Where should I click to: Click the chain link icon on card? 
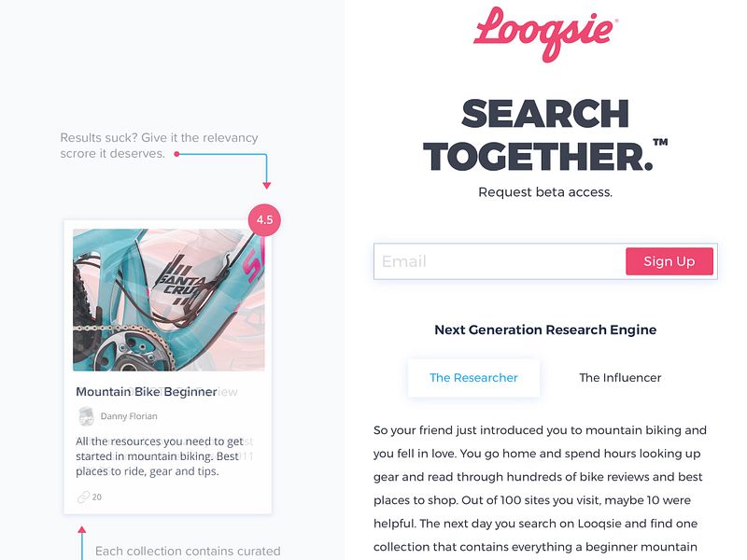82,497
